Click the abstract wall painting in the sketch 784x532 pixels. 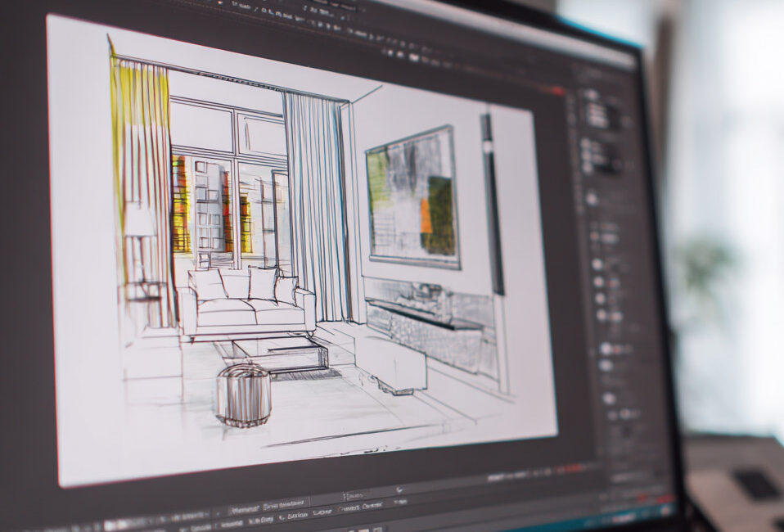[x=412, y=196]
